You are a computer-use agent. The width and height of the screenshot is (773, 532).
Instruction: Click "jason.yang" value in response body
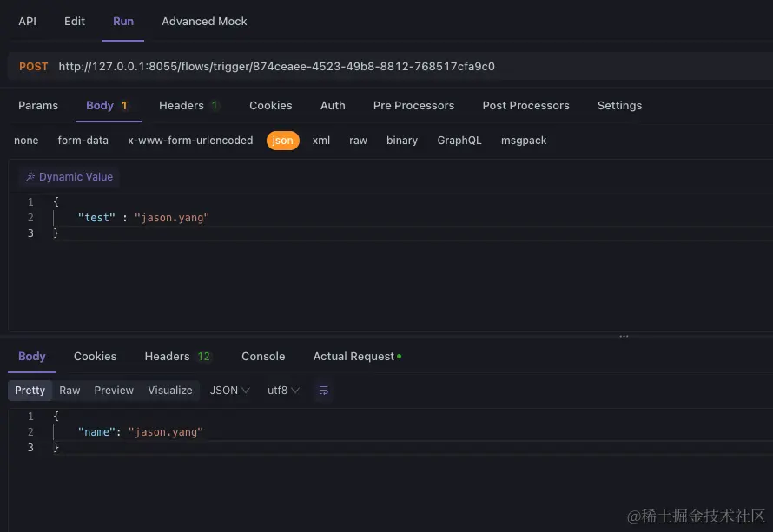[166, 432]
